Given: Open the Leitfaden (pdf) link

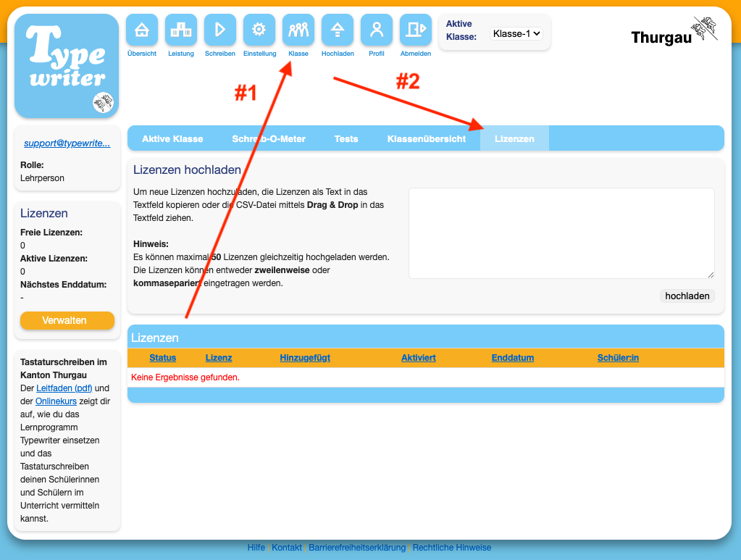Looking at the screenshot, I should coord(64,388).
